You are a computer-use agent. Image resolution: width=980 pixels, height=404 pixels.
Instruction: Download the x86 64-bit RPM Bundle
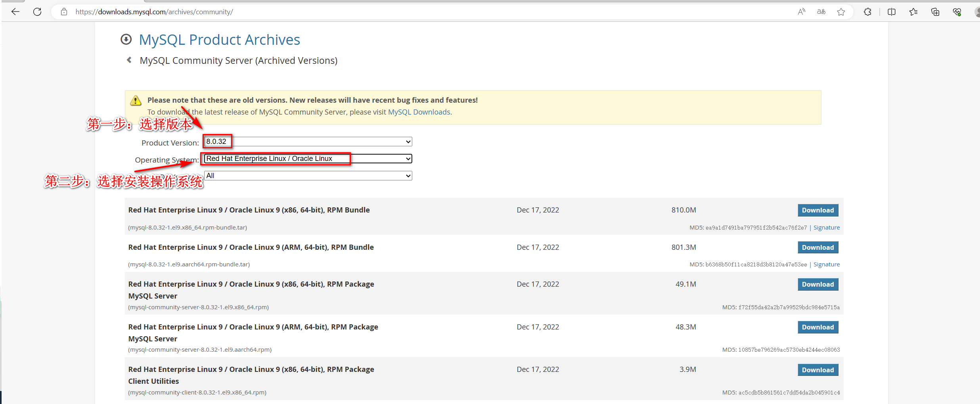818,210
